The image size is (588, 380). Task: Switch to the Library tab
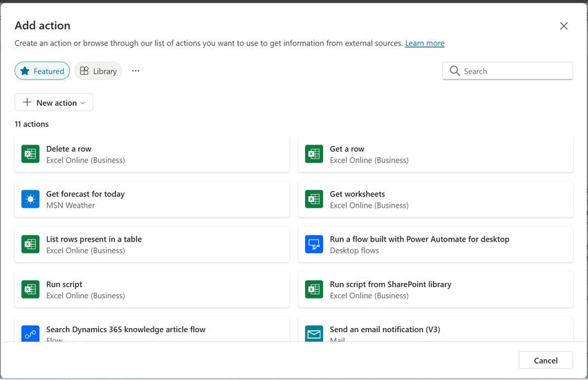click(x=98, y=71)
